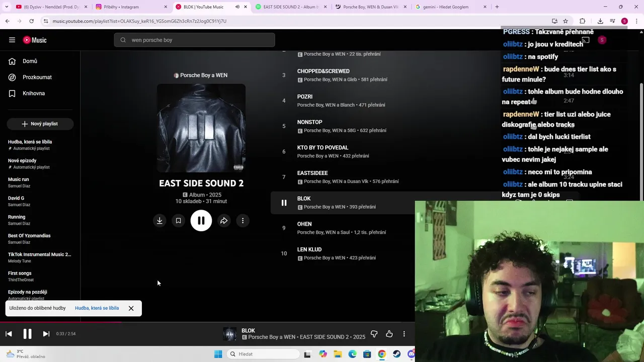The height and width of the screenshot is (362, 644).
Task: Open Chrome profile avatar
Action: tap(624, 21)
